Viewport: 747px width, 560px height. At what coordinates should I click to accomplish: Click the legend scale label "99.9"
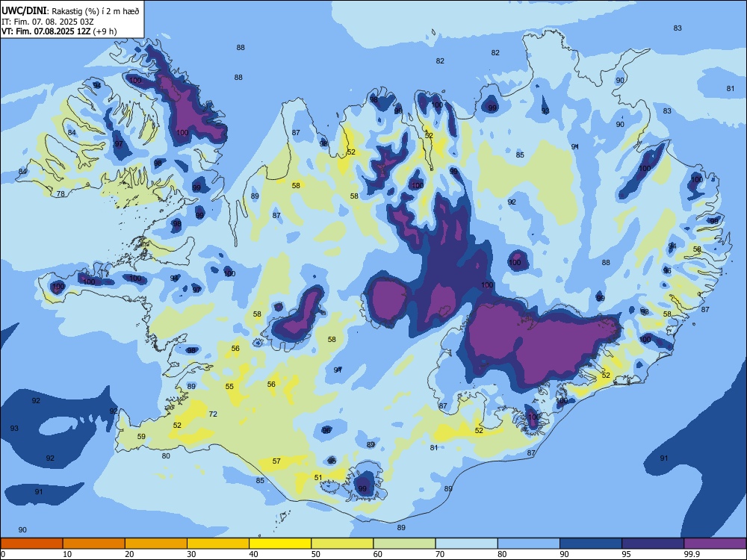point(692,554)
